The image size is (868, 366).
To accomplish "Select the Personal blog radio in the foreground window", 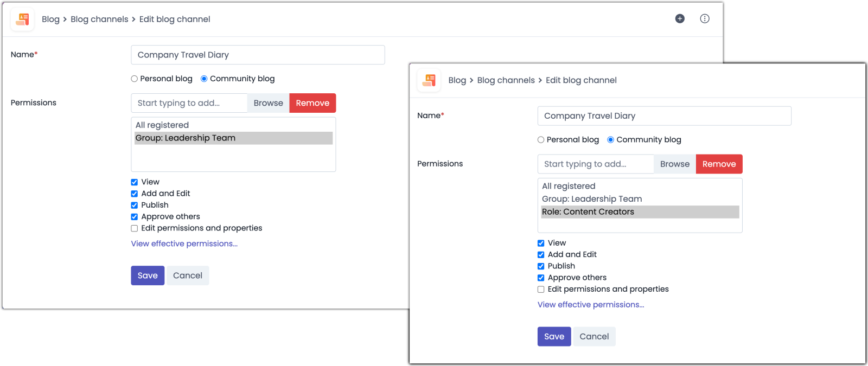I will pyautogui.click(x=541, y=140).
